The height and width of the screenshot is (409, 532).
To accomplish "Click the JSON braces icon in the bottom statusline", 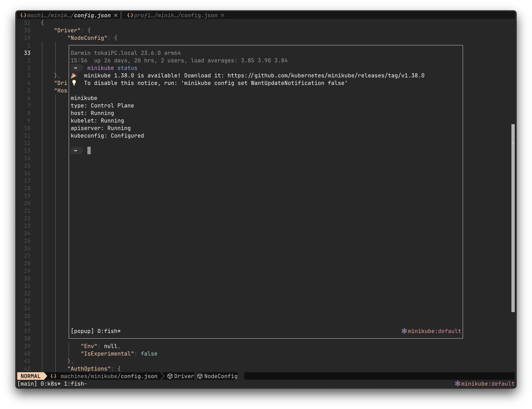I will coord(53,376).
